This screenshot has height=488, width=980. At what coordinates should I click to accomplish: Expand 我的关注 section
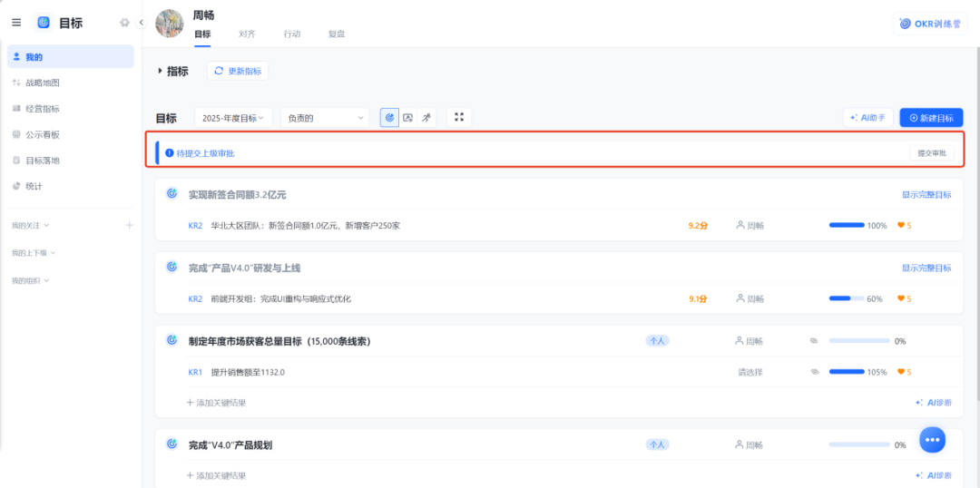(x=31, y=225)
